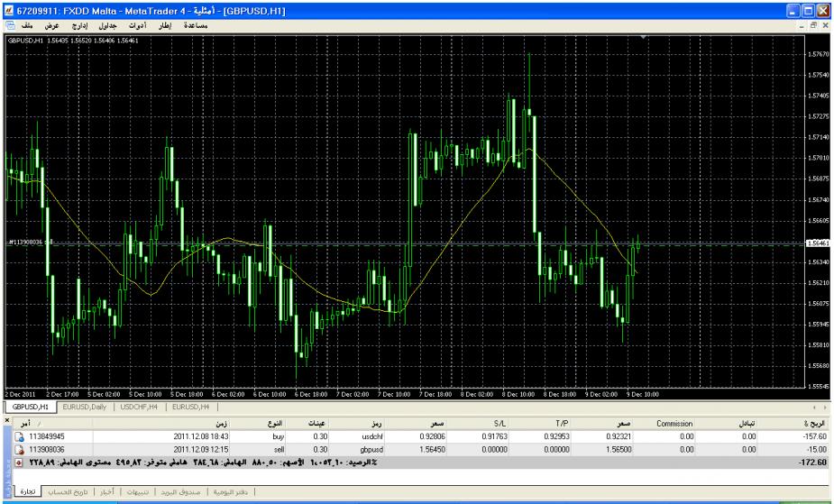
Task: Switch to the USDCHF,H4 chart tab
Action: pos(139,407)
